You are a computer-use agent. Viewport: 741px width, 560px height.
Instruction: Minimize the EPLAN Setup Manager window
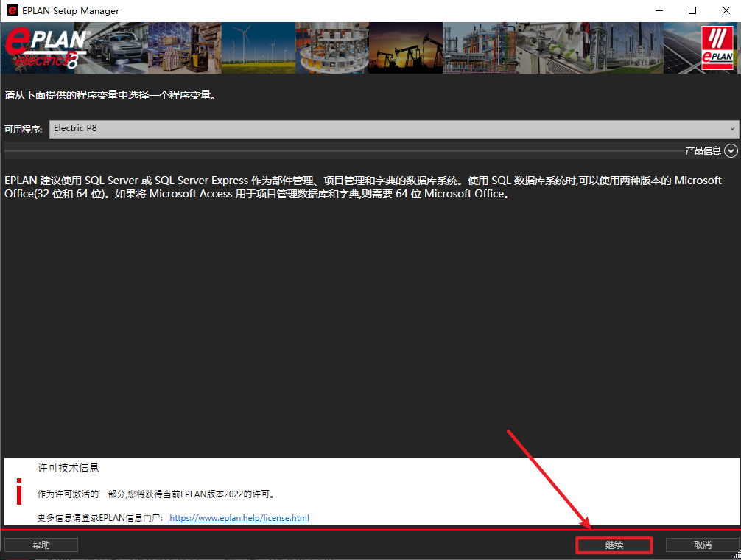click(658, 11)
